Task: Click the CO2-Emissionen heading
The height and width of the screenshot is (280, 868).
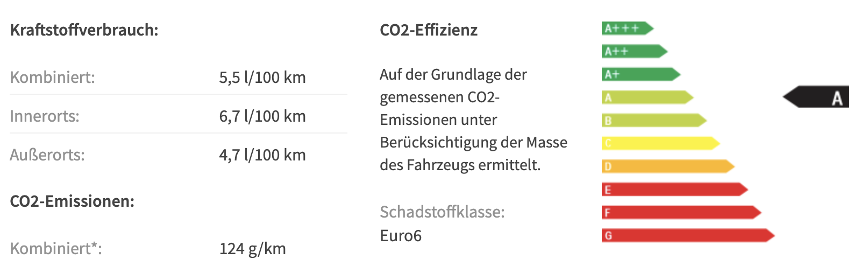Action: pos(72,201)
